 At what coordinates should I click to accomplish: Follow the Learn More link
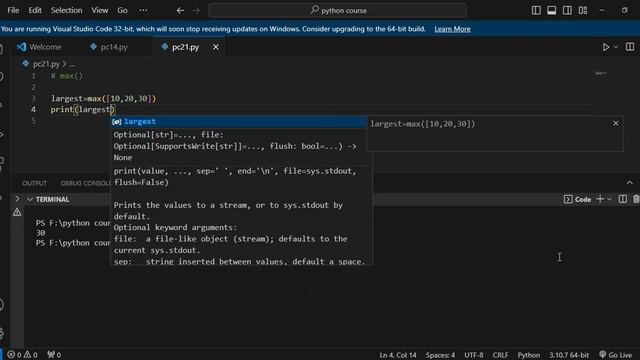tap(452, 29)
